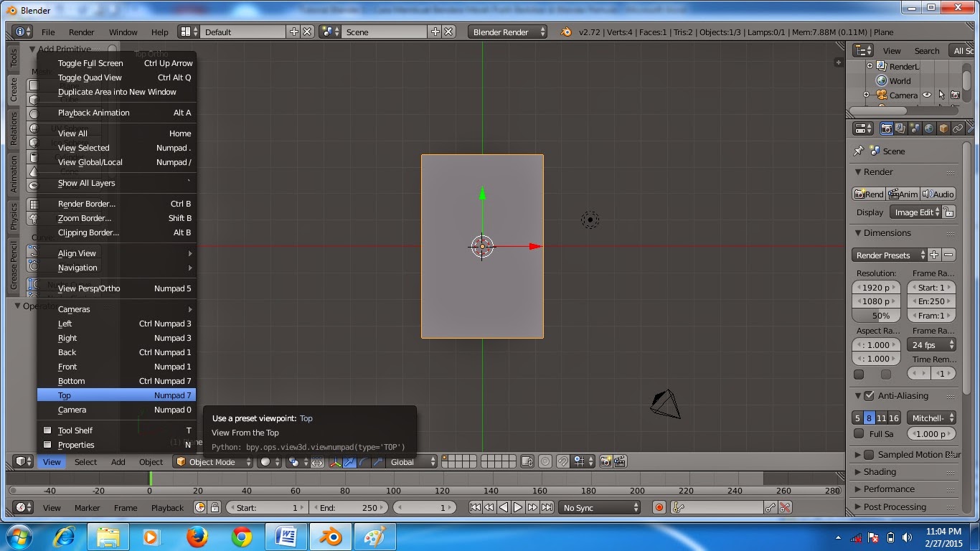Enable the Full Sample checkbox
The width and height of the screenshot is (980, 551).
click(x=859, y=433)
